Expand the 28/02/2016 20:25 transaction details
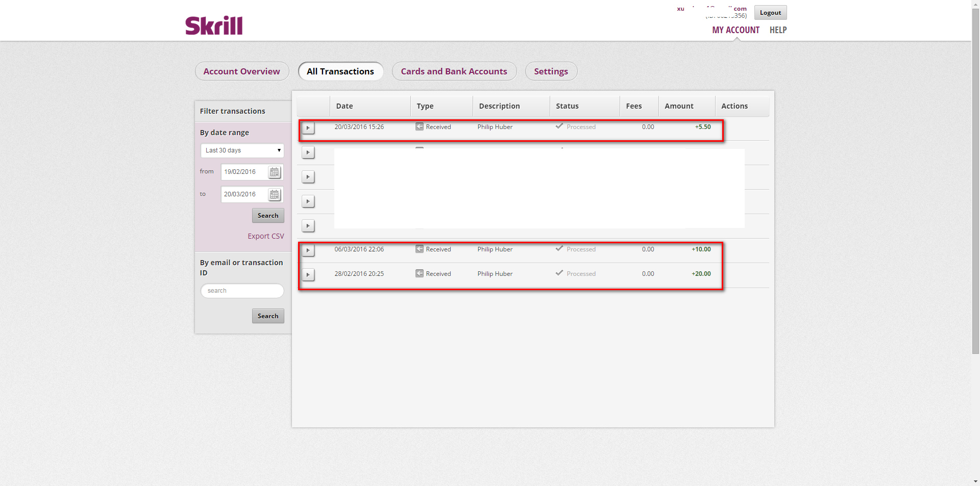The width and height of the screenshot is (980, 486). click(308, 275)
